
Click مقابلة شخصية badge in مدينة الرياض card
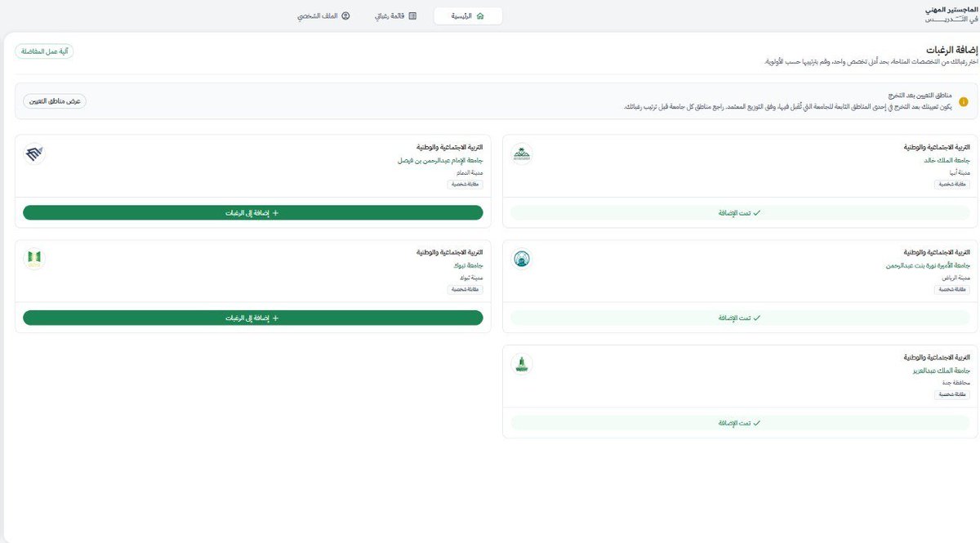pyautogui.click(x=953, y=290)
